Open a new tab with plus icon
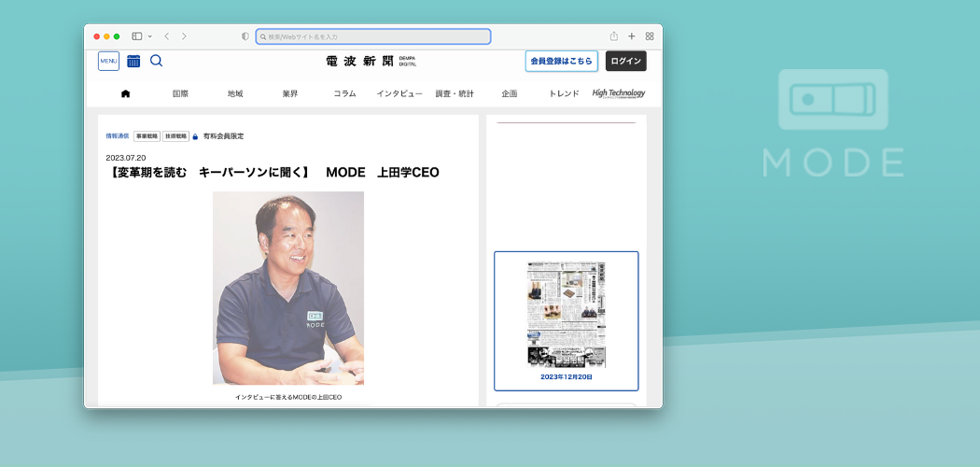 pos(632,36)
